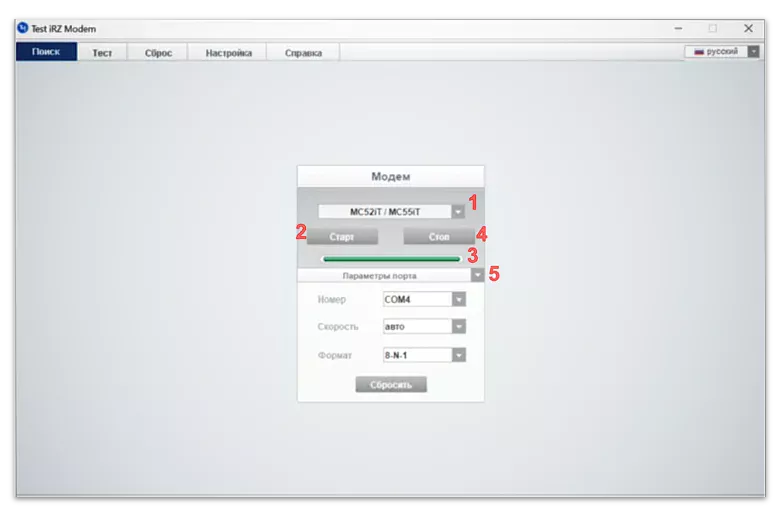Open the Настройка tab

tap(229, 52)
